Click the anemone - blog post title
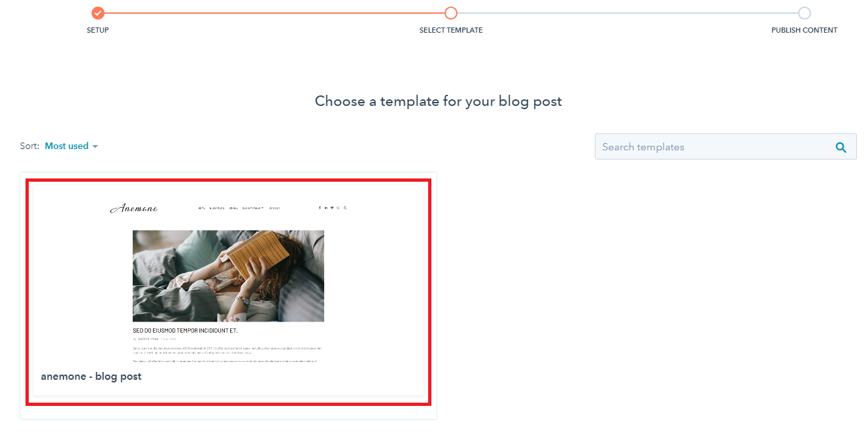 91,376
